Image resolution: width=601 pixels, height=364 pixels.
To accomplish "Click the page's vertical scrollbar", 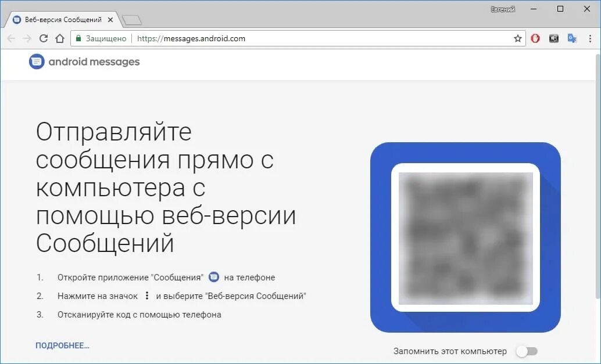I will [x=598, y=176].
